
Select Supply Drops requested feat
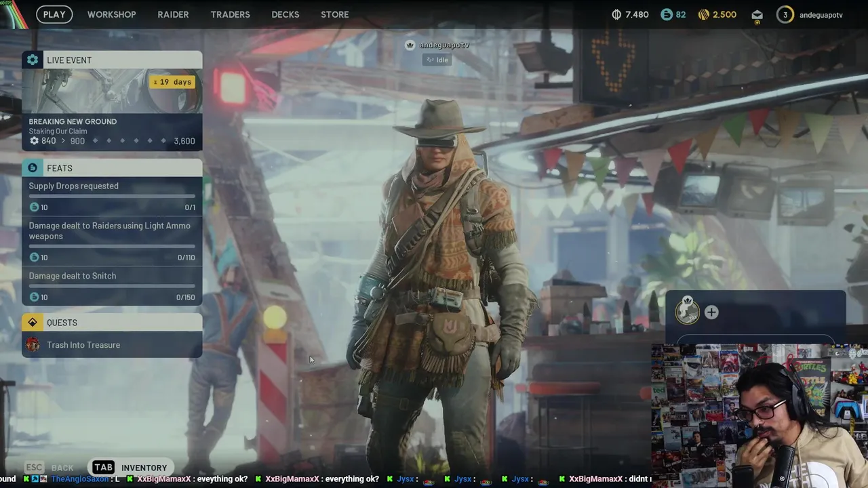pyautogui.click(x=112, y=197)
